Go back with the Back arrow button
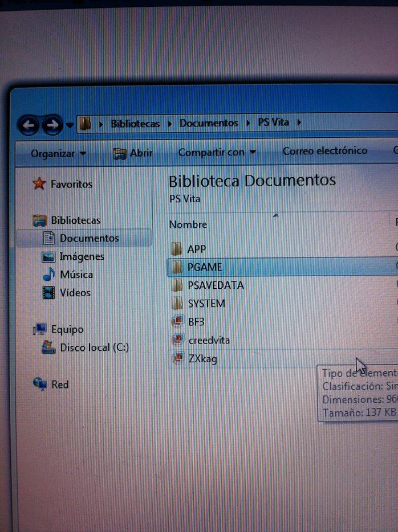The width and height of the screenshot is (398, 532). click(x=28, y=125)
